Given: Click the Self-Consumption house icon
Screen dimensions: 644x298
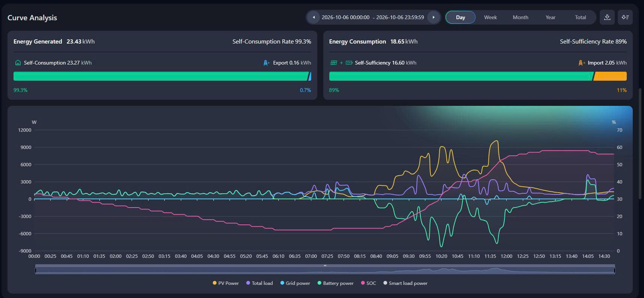Looking at the screenshot, I should pos(18,63).
